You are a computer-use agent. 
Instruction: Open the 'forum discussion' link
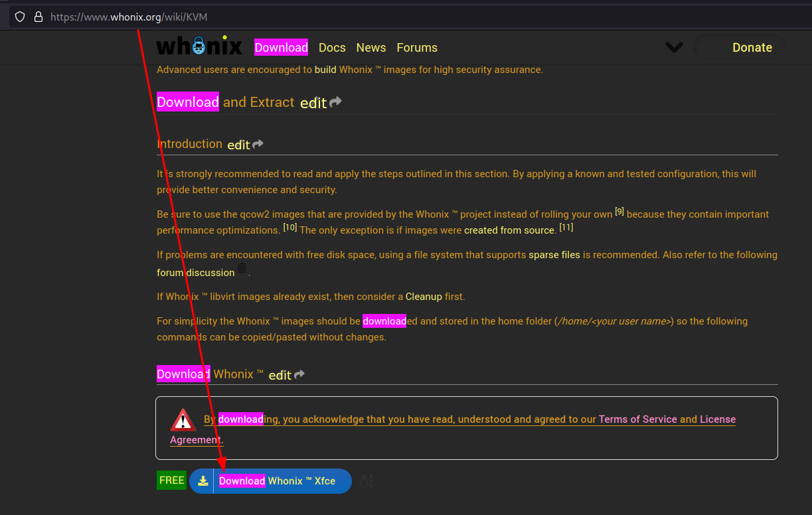pos(196,273)
